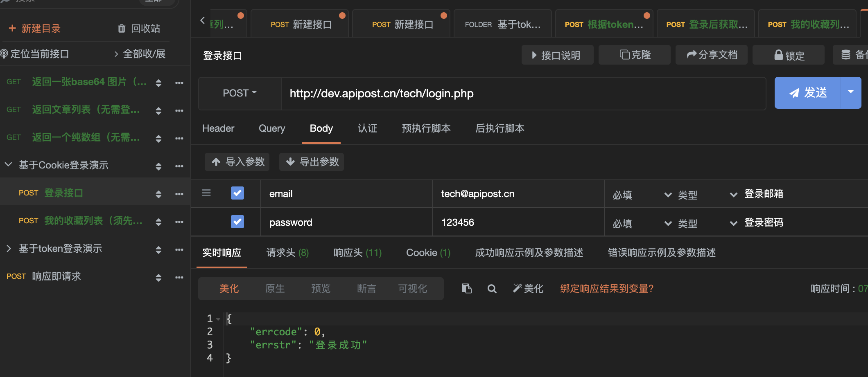Click the 锁定 lock button

click(788, 55)
